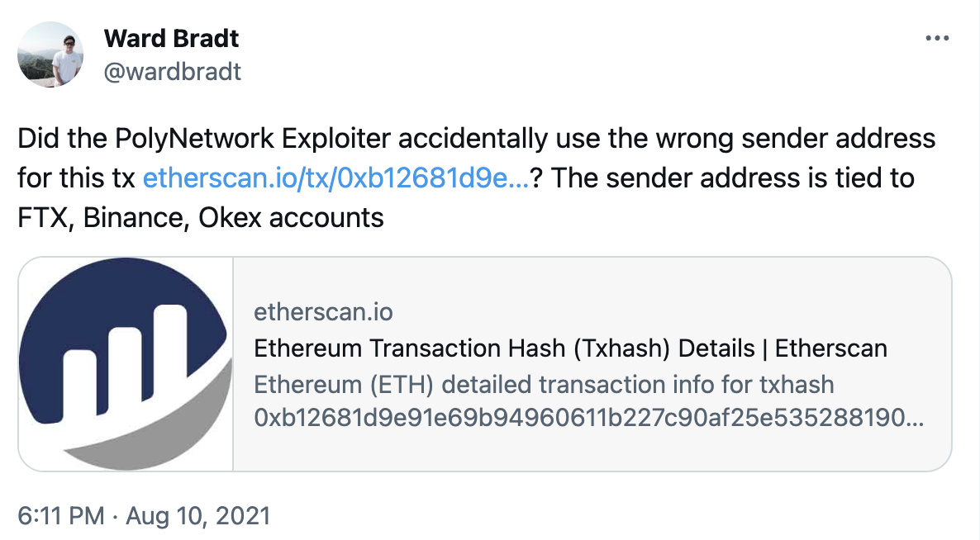Screen dimensions: 980x540
Task: Click the etherscan.io domain label in card
Action: (x=323, y=311)
